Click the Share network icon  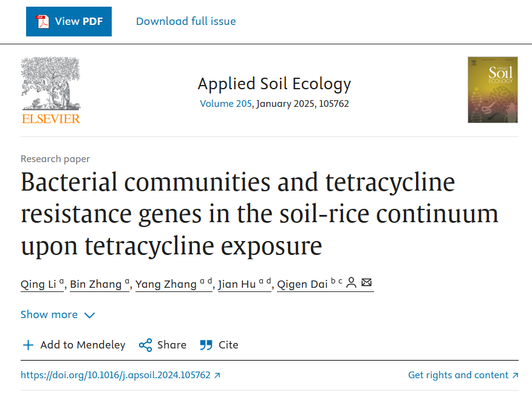[x=145, y=345]
